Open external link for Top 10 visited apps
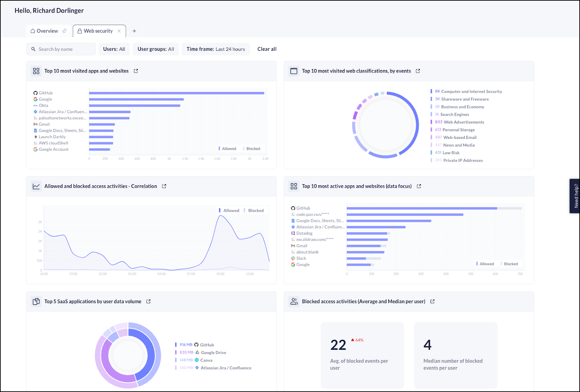 (x=136, y=71)
